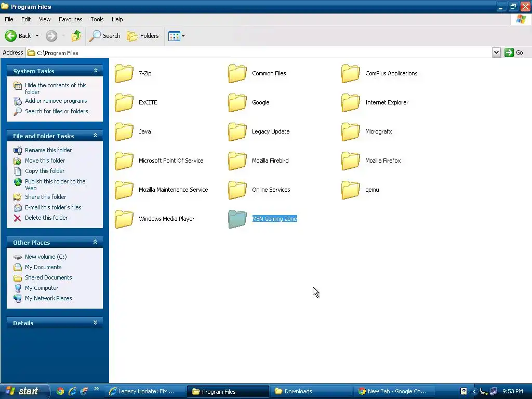Select the Mozilla Firebird folder icon
532x399 pixels.
tap(237, 161)
